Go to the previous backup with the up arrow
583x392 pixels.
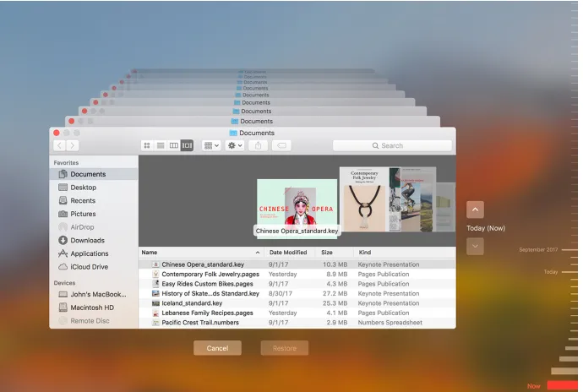475,210
